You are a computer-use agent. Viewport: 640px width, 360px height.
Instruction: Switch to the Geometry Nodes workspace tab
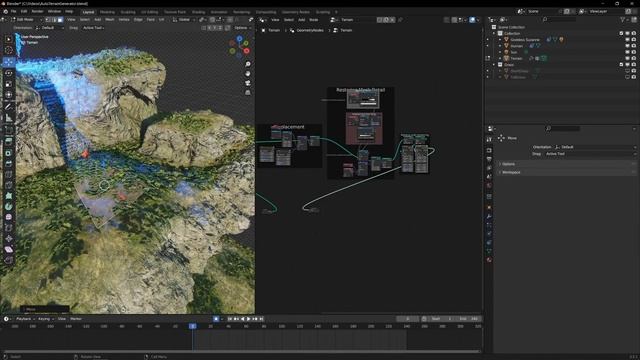point(296,12)
